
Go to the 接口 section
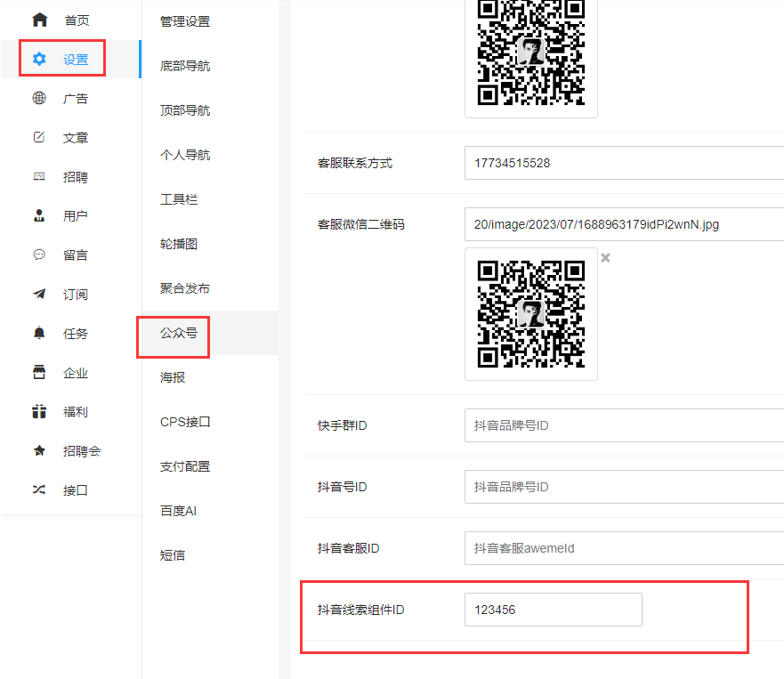(x=76, y=490)
